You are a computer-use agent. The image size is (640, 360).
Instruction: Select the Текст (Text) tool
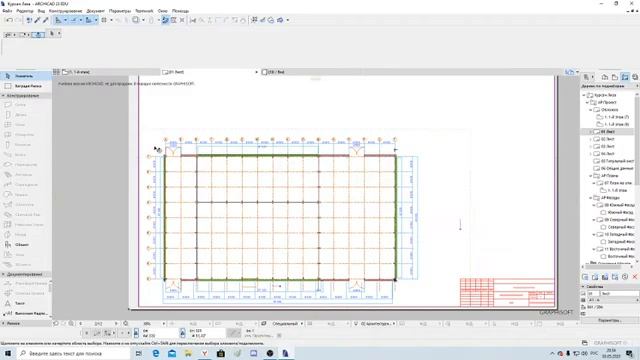click(25, 303)
